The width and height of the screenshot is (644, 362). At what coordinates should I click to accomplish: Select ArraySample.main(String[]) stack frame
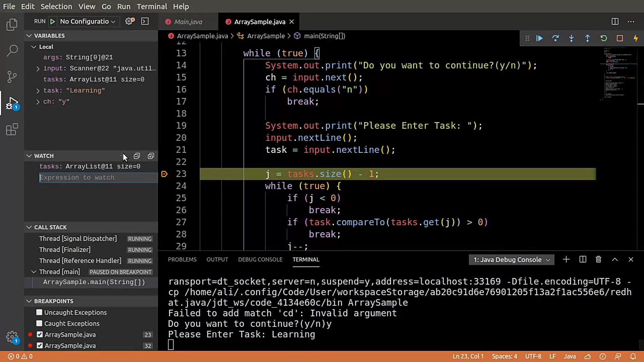tap(94, 282)
